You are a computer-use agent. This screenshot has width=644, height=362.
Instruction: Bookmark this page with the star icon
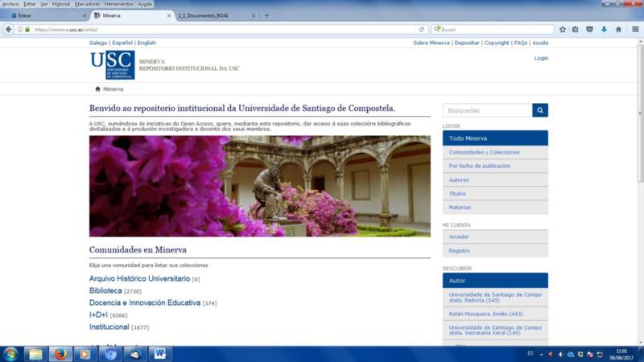click(563, 30)
